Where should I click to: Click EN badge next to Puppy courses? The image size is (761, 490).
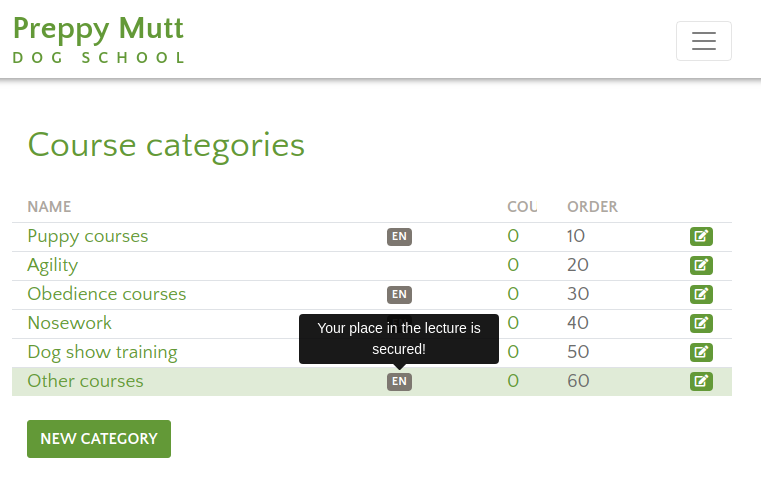pyautogui.click(x=399, y=237)
